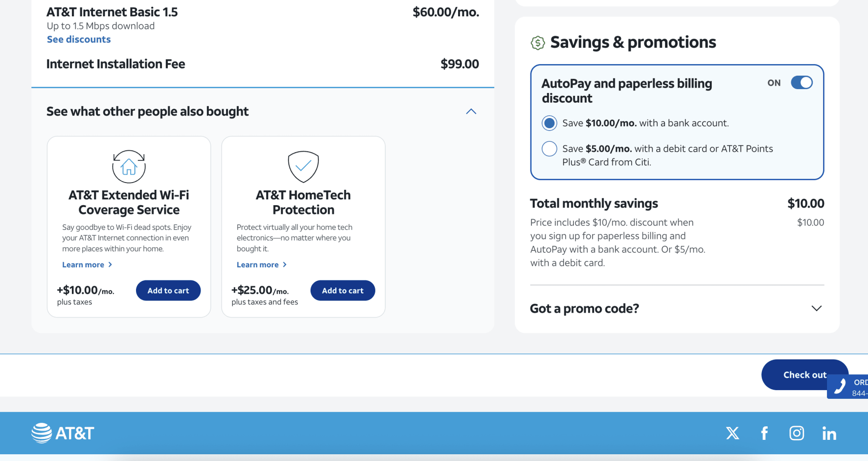The width and height of the screenshot is (868, 461).
Task: Open AT&T's LinkedIn page
Action: click(x=829, y=433)
